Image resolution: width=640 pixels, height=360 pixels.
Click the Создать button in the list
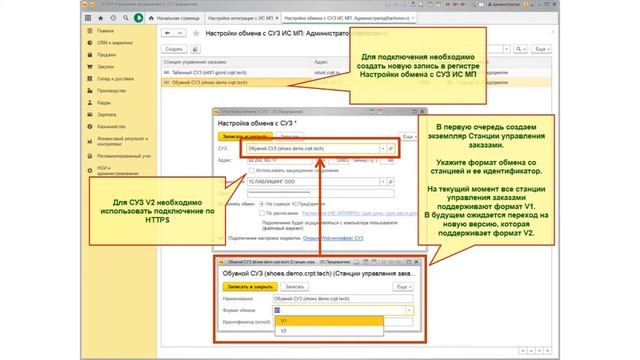[x=174, y=49]
